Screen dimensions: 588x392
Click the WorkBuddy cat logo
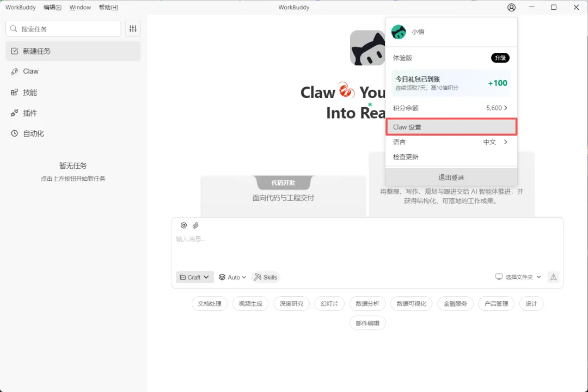pos(367,48)
